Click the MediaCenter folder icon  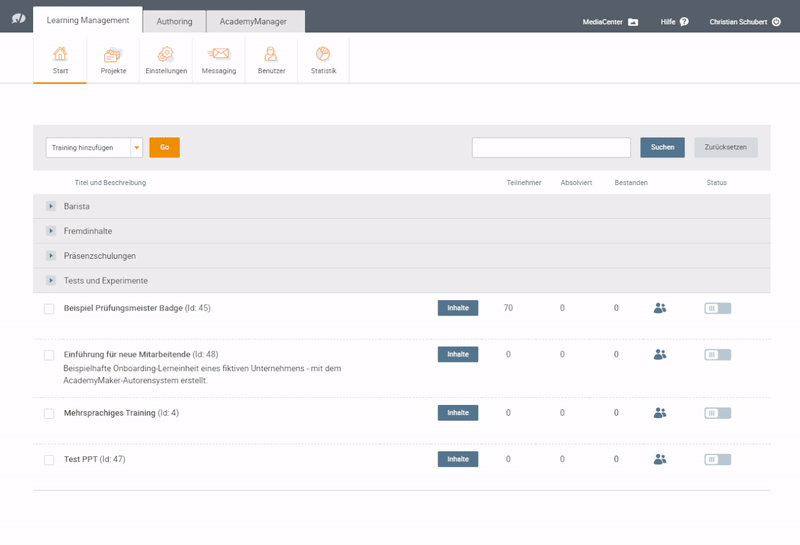click(x=633, y=22)
